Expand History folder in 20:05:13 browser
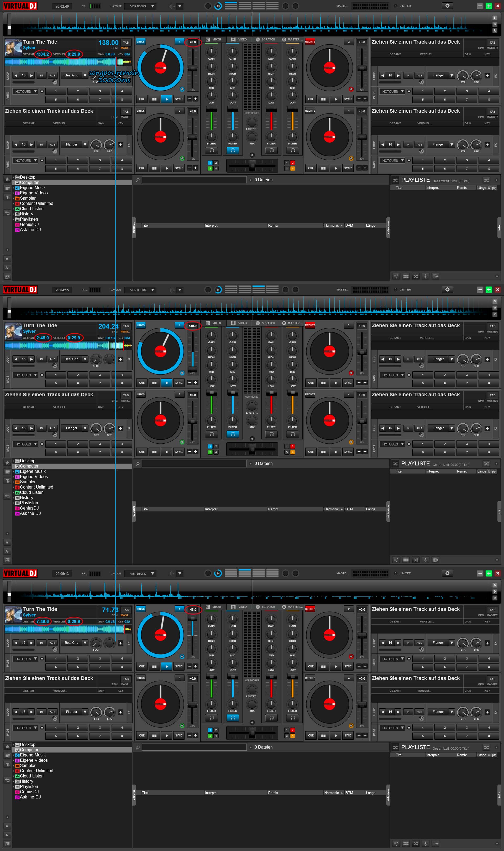This screenshot has width=504, height=851. coord(13,781)
